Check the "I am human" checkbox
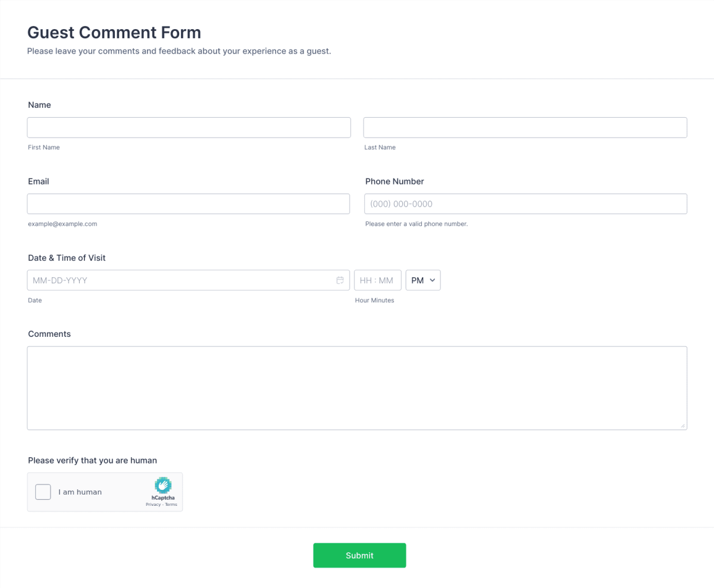The width and height of the screenshot is (714, 588). (x=42, y=492)
